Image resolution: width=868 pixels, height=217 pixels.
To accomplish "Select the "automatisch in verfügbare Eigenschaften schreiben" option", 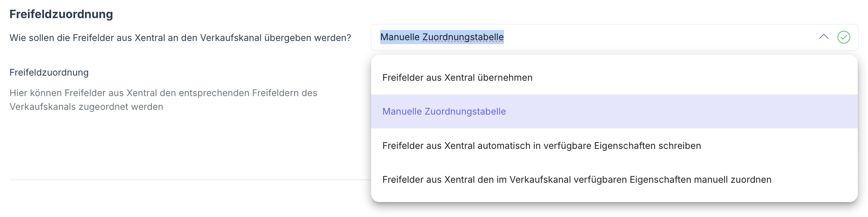I will [541, 146].
